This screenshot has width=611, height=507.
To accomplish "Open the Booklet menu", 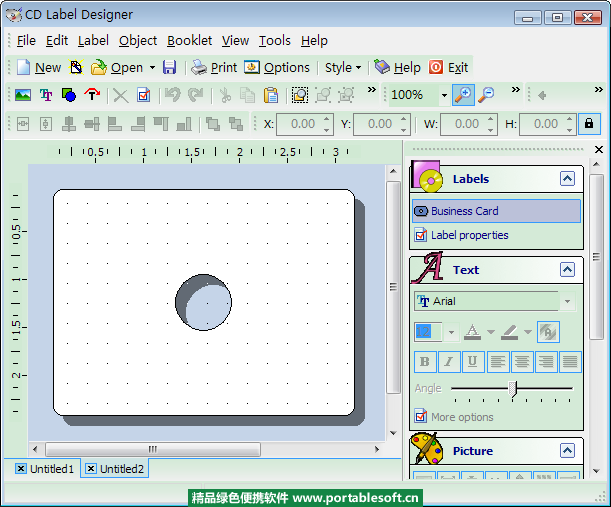I will click(x=189, y=40).
